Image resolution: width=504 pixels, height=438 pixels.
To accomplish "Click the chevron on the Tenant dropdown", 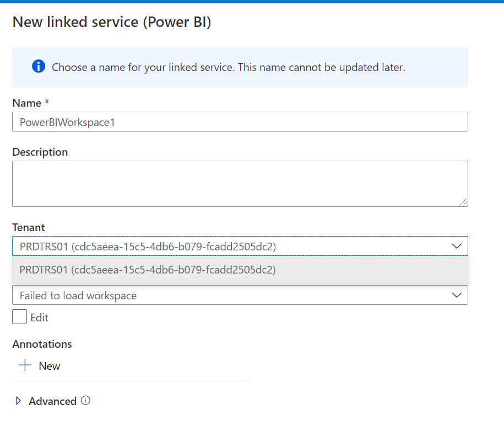I will pyautogui.click(x=457, y=246).
